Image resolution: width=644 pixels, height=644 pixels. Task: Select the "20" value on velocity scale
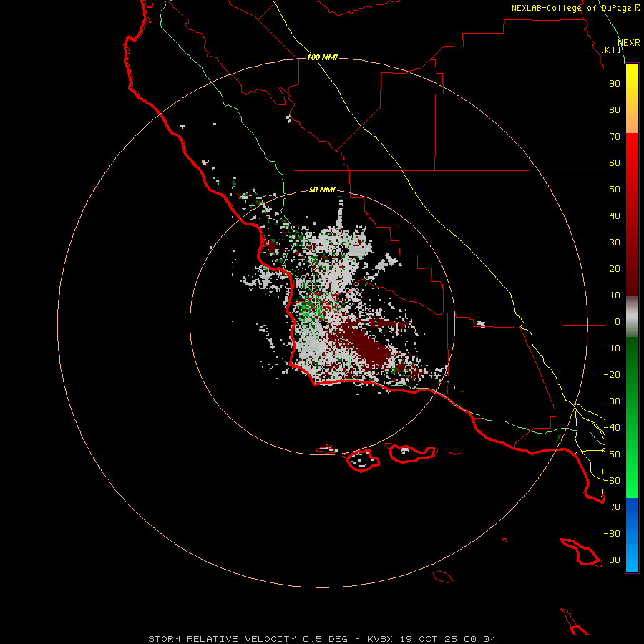(615, 268)
